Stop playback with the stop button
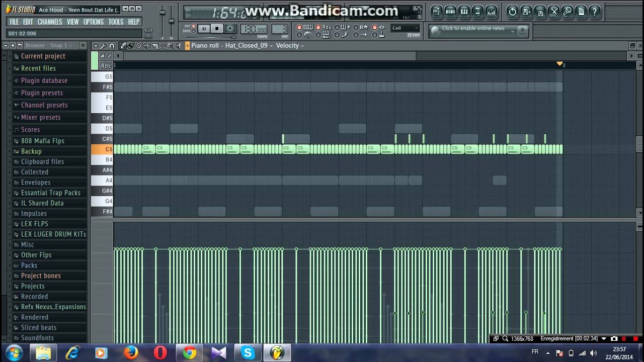Viewport: 644px width, 362px height. pos(217,29)
